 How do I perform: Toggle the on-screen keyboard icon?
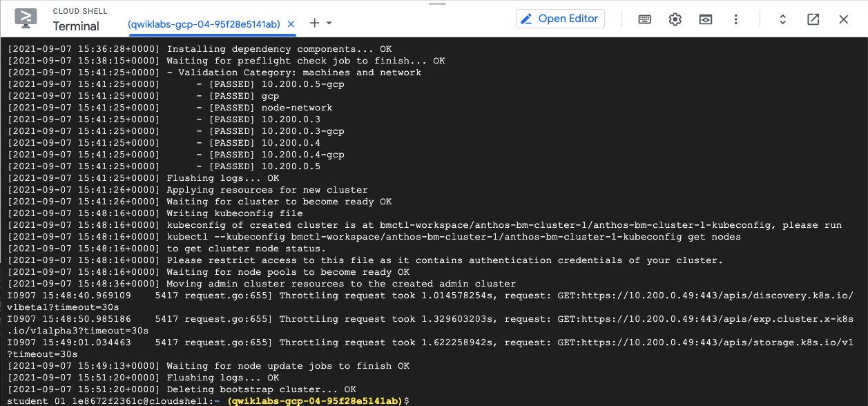tap(644, 19)
